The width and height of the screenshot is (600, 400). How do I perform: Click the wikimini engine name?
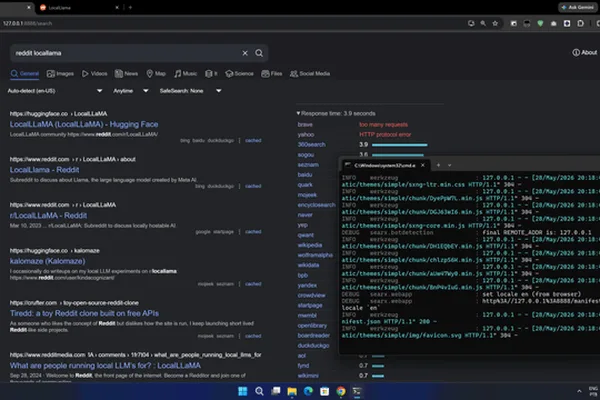(x=308, y=376)
